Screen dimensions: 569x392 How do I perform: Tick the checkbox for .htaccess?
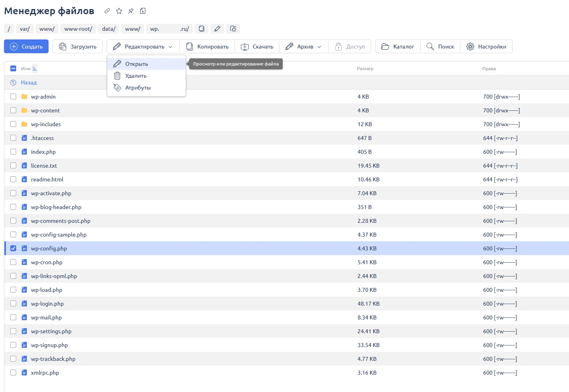point(13,138)
